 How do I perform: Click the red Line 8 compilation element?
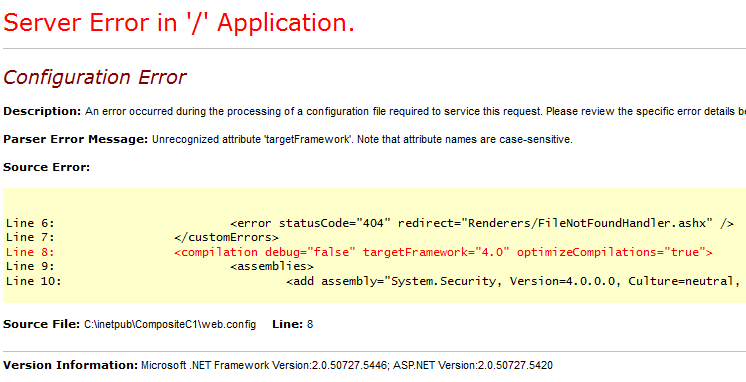click(359, 252)
